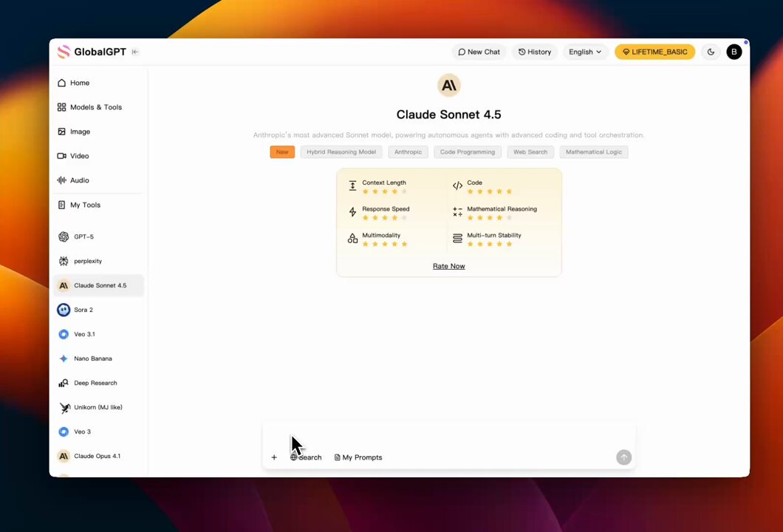Click the Mathematical Reasoning icon

457,212
